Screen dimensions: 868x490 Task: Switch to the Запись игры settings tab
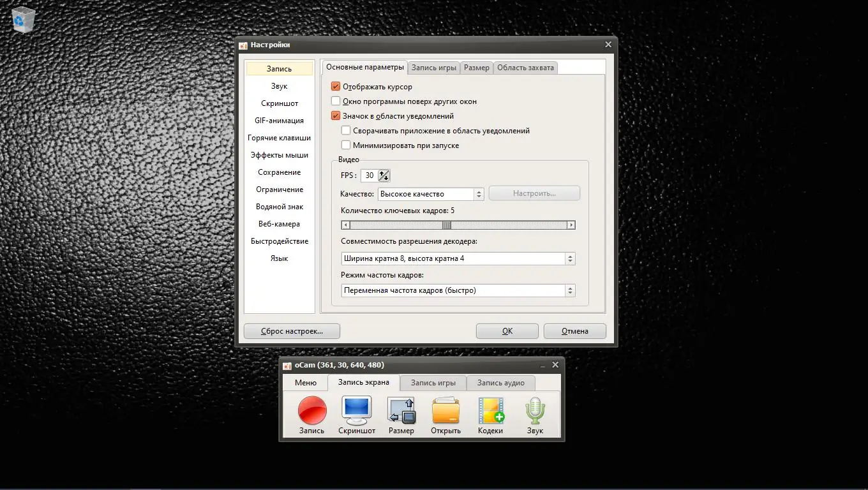pos(434,68)
